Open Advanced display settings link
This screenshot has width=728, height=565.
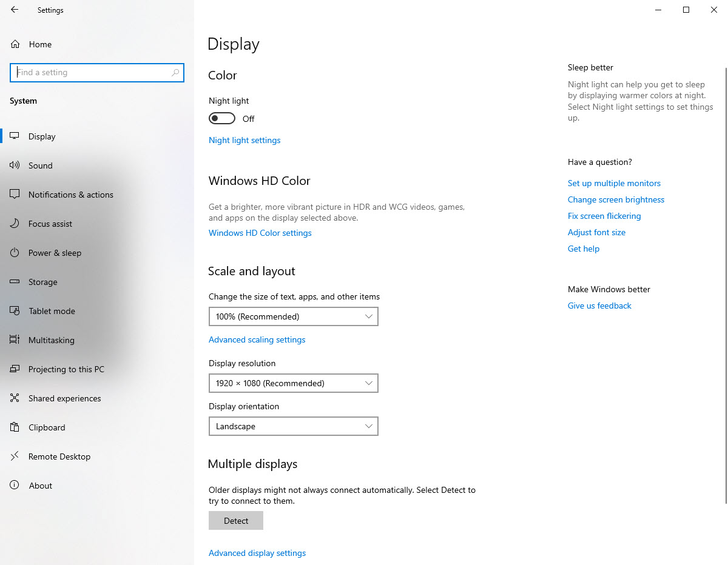[257, 553]
